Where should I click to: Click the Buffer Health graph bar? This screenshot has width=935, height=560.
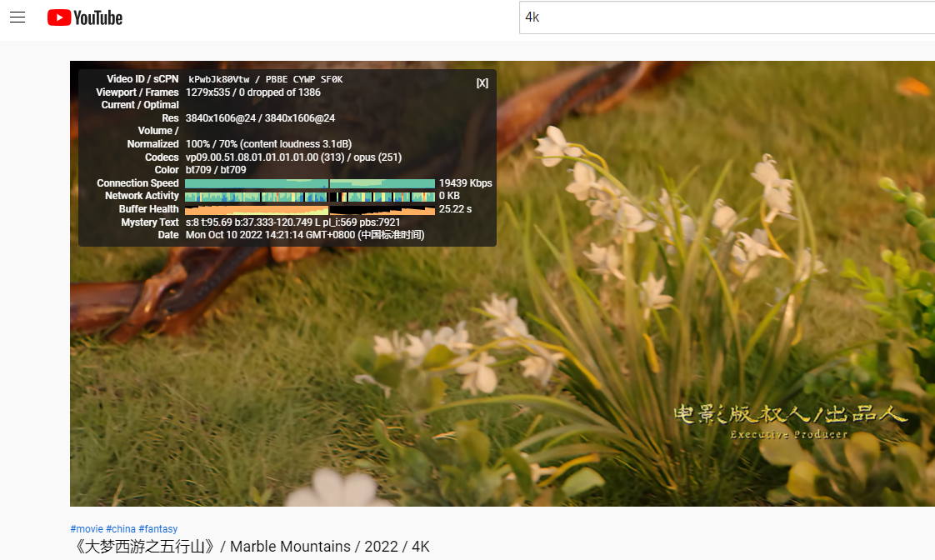click(x=309, y=209)
